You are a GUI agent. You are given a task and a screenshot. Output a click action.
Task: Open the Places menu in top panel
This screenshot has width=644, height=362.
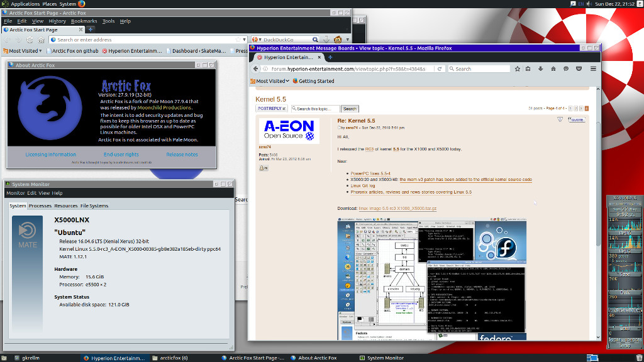tap(50, 4)
